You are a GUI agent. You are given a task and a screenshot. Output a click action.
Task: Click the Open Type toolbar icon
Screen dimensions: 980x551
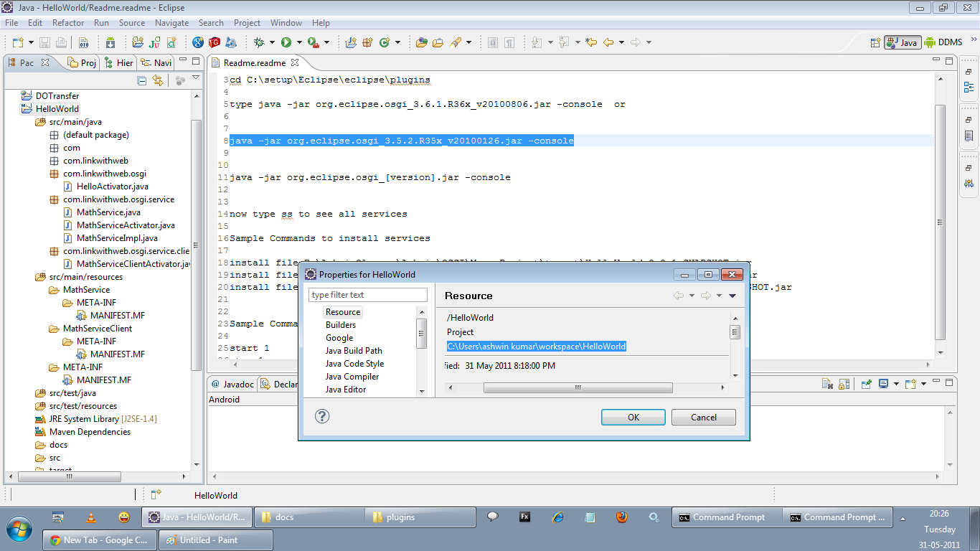(x=422, y=42)
